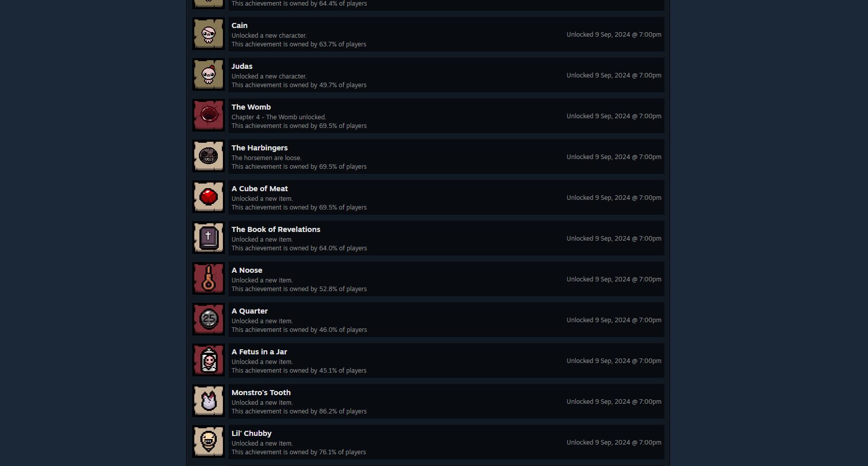Select the A Fetus in a Jar icon
This screenshot has height=466, width=868.
coord(209,360)
